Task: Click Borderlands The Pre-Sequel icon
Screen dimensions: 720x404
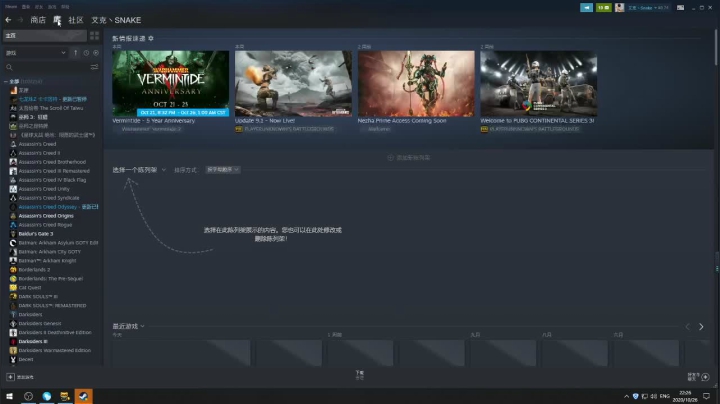Action: [x=13, y=279]
